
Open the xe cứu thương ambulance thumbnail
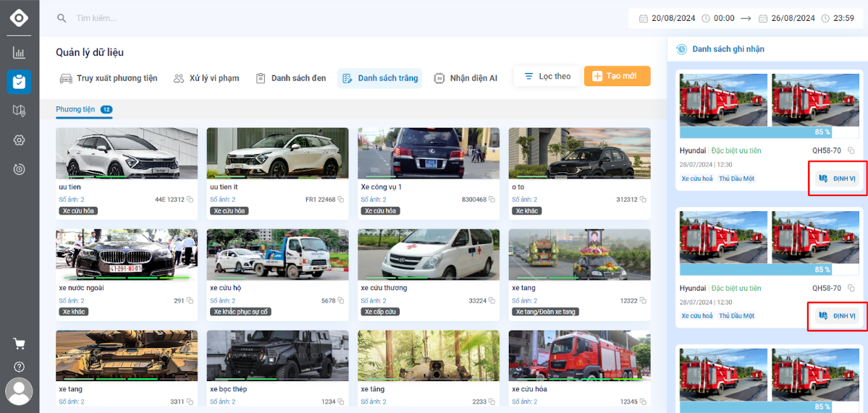pos(429,255)
